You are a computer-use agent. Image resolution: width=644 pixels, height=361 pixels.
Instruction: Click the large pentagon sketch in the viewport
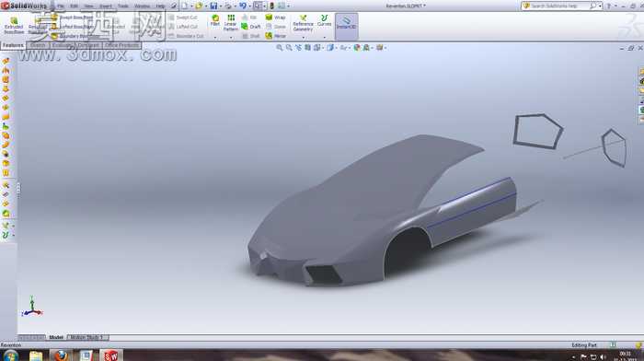click(537, 131)
